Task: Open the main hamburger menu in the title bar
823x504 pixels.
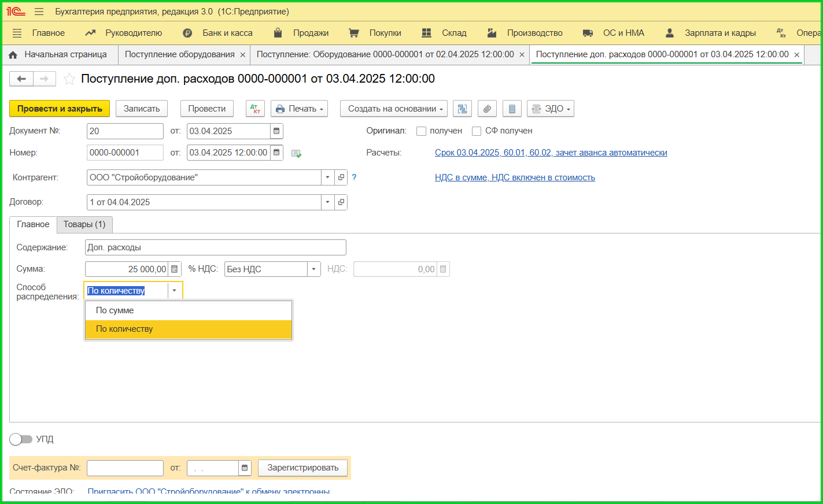Action: pyautogui.click(x=39, y=12)
